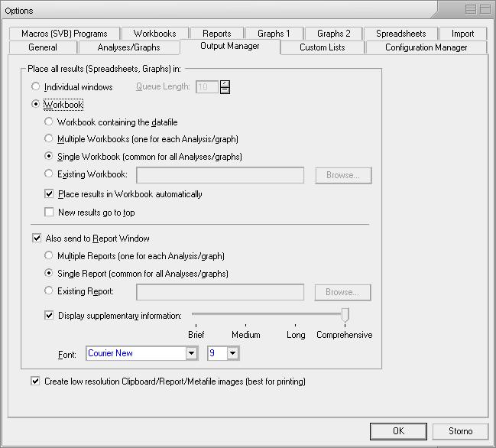The width and height of the screenshot is (496, 448).
Task: Open the Reports tab
Action: click(x=217, y=34)
